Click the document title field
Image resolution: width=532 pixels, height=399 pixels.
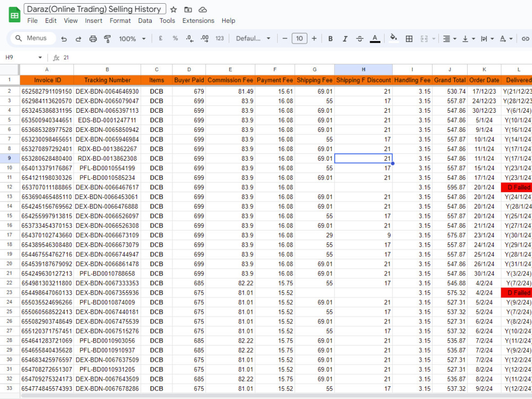pyautogui.click(x=95, y=9)
